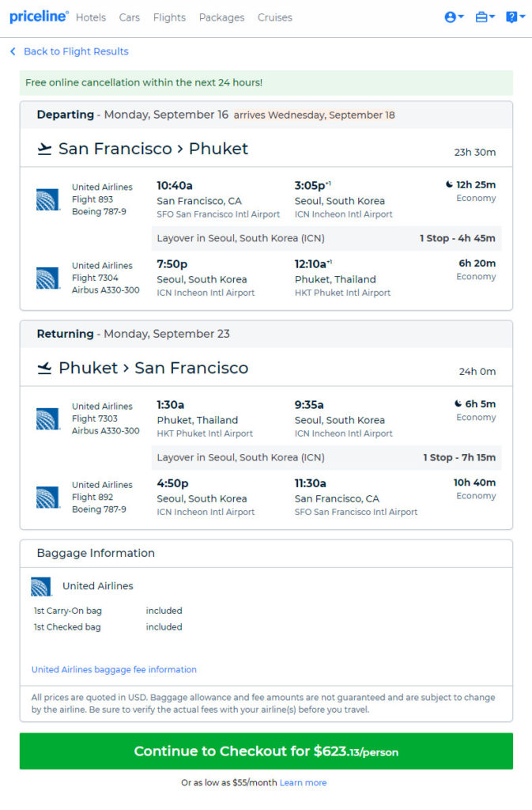Image resolution: width=532 pixels, height=810 pixels.
Task: Click United logo for Flight 7303
Action: [x=47, y=419]
